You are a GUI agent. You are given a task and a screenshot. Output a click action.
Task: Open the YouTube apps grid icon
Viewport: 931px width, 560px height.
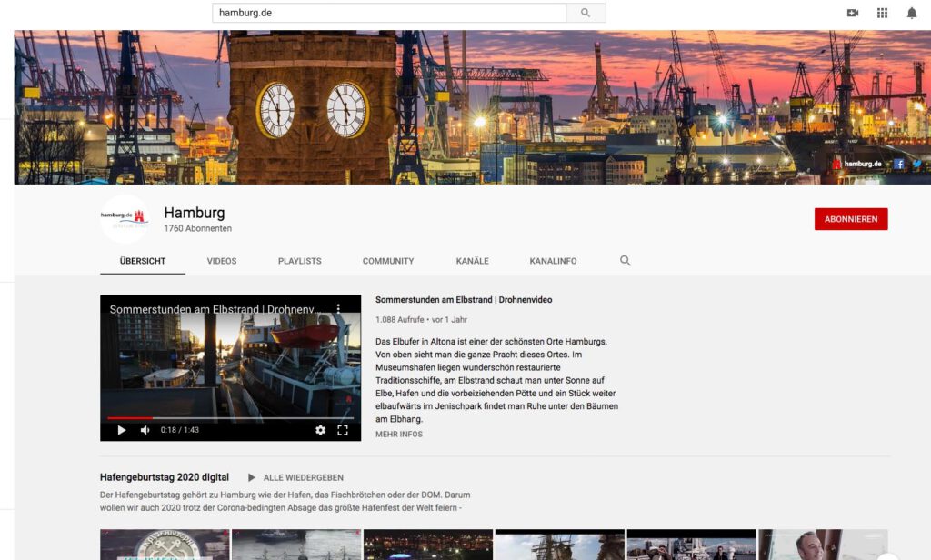pos(882,13)
